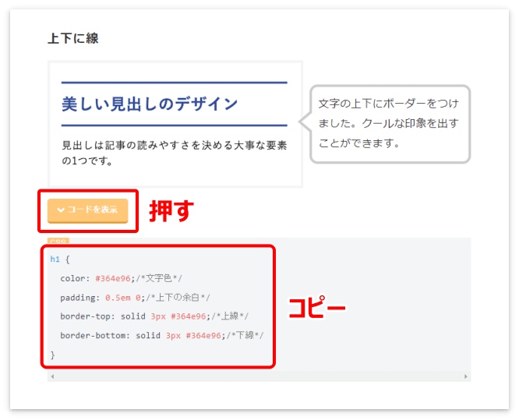Click the CSS label tab above code
Image resolution: width=519 pixels, height=420 pixels.
click(x=58, y=241)
